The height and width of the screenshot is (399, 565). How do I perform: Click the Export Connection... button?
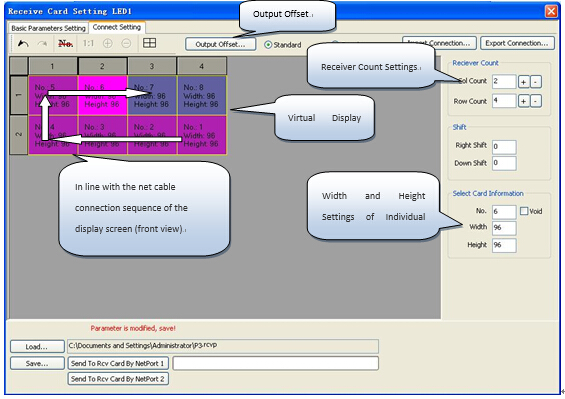[517, 43]
